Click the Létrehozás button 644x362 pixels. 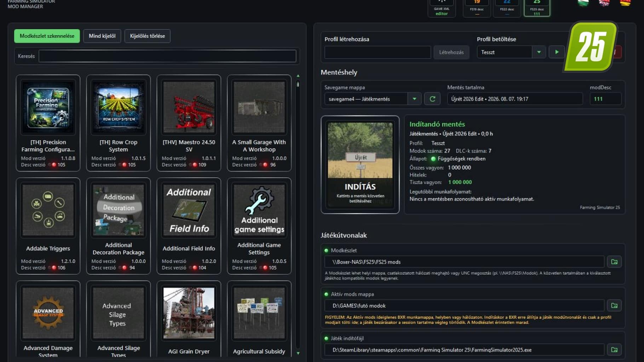pyautogui.click(x=451, y=52)
